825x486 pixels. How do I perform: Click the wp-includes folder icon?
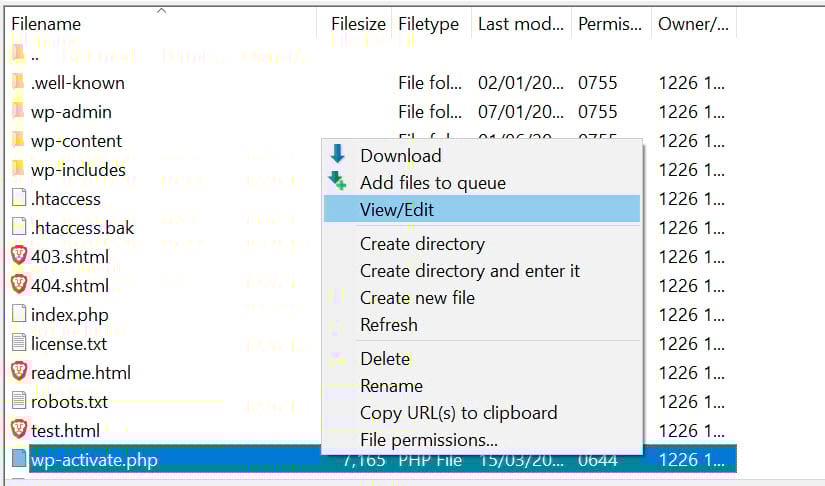[18, 169]
